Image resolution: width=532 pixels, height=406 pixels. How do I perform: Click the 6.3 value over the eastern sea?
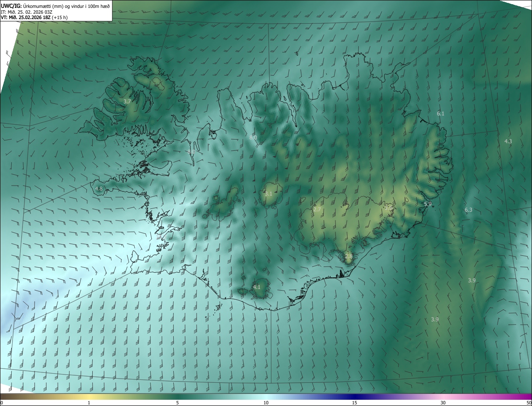pos(468,210)
